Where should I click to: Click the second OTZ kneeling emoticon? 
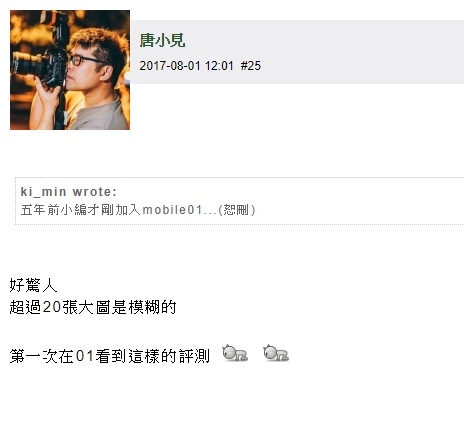(276, 353)
